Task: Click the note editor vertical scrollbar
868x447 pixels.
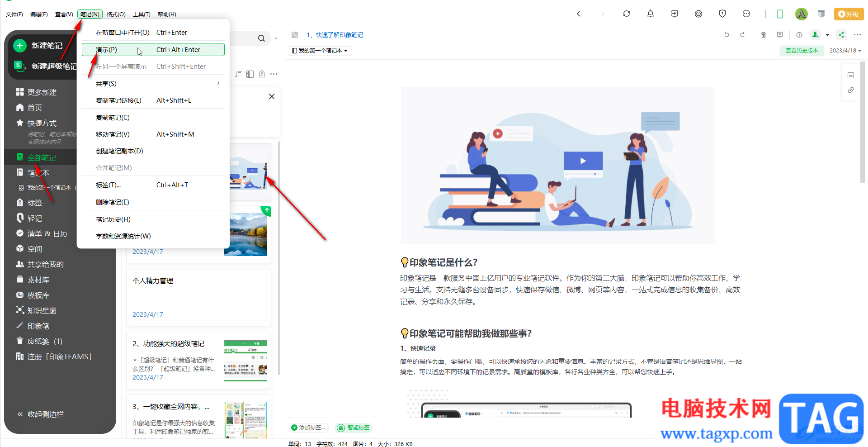Action: [862, 122]
